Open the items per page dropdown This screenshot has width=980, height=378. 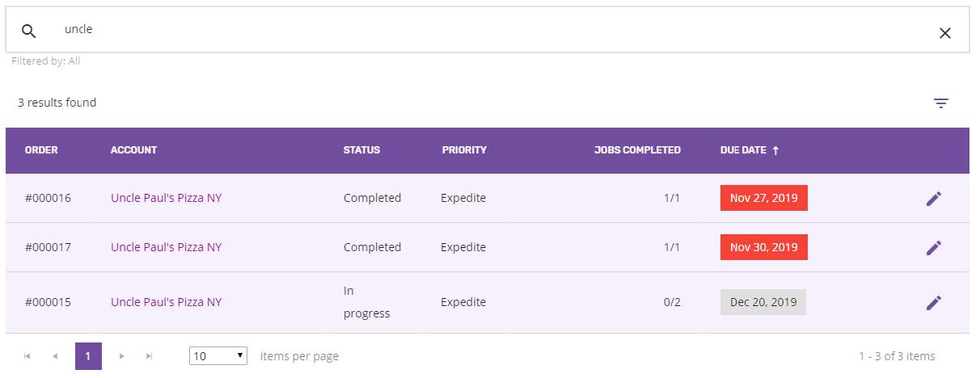[x=218, y=356]
